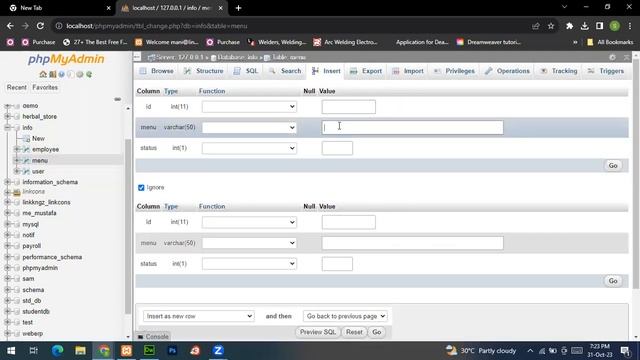
Task: Reload navigation panel green icon
Action: pos(89,74)
